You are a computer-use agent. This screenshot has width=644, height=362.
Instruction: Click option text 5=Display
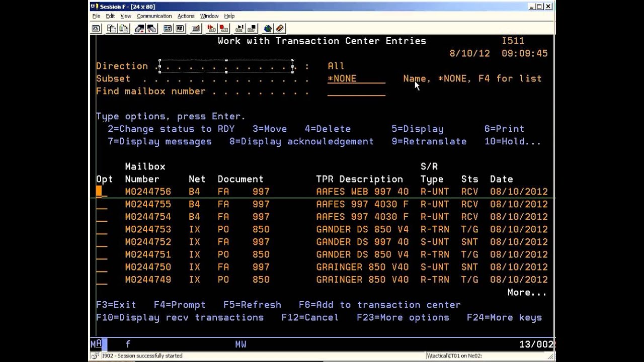418,129
